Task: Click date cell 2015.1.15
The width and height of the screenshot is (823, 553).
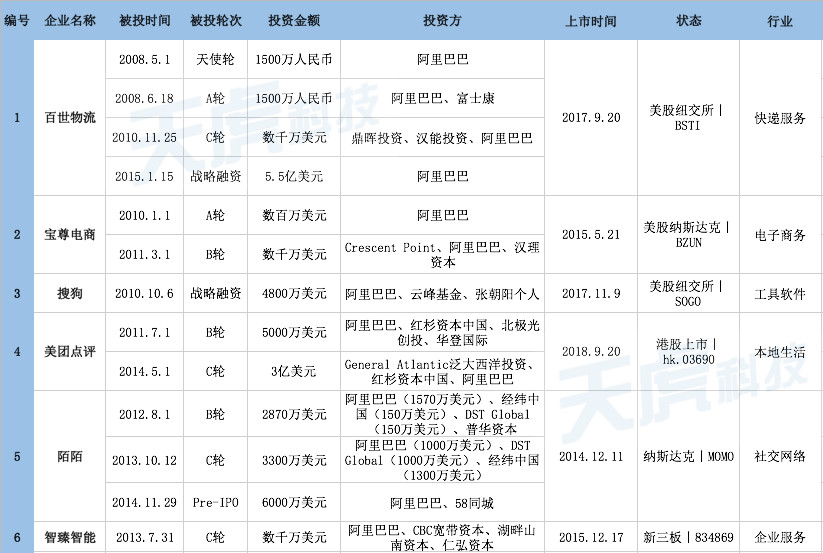Action: [x=144, y=176]
